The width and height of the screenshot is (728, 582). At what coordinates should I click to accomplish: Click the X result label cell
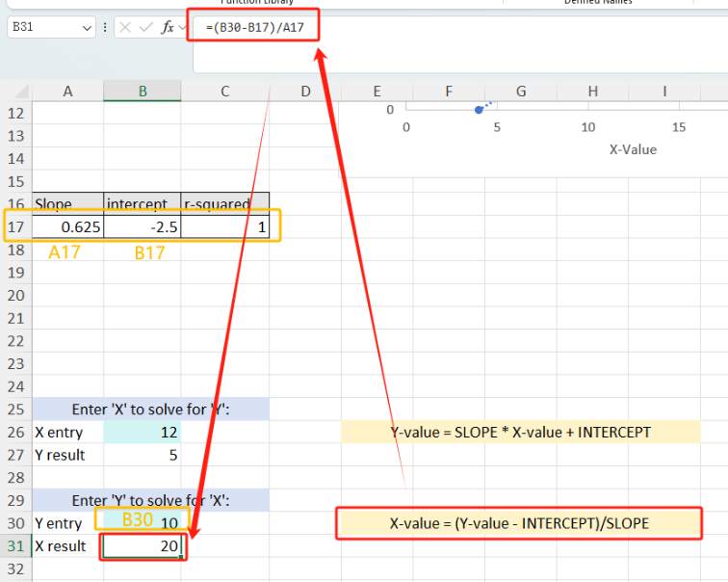coord(67,546)
